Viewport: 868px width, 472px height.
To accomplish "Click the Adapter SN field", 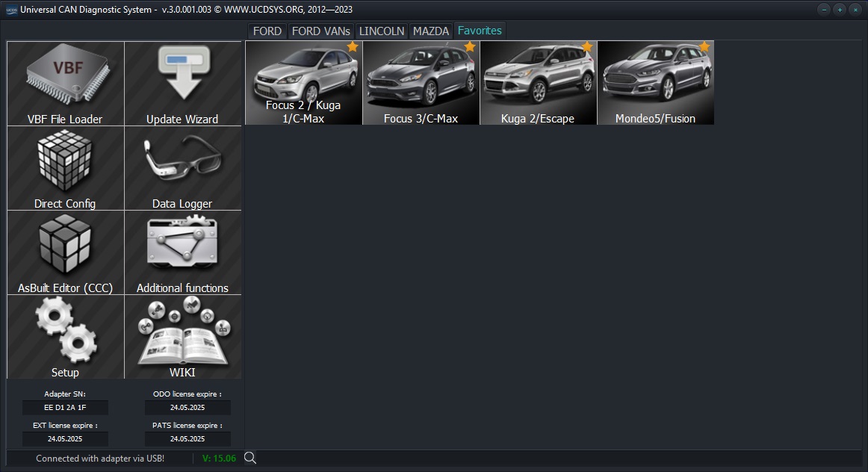I will pos(65,408).
